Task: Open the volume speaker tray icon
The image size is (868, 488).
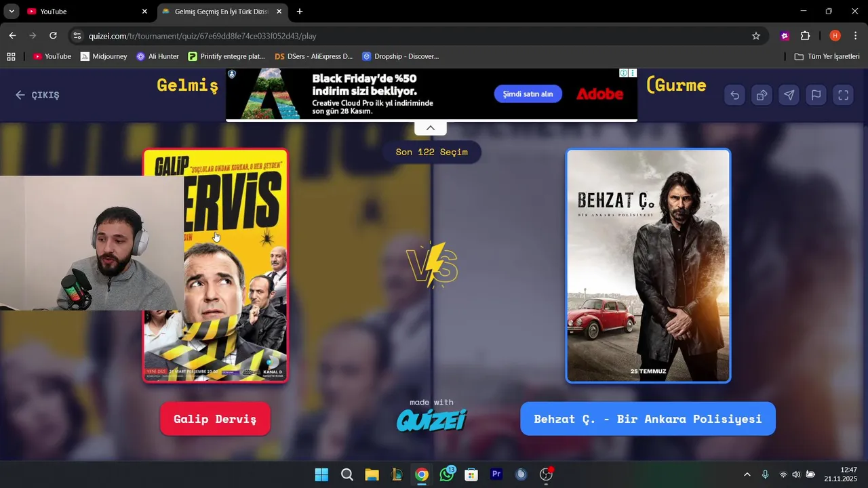Action: (796, 474)
